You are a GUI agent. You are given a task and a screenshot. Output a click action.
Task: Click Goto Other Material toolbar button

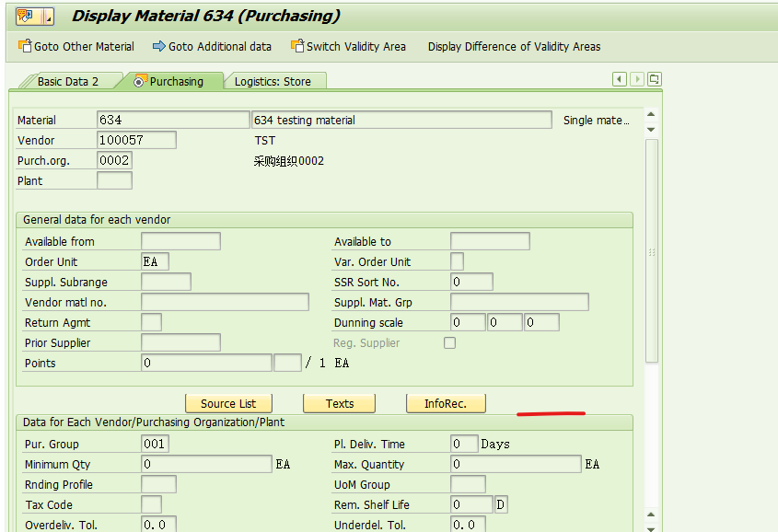coord(76,47)
